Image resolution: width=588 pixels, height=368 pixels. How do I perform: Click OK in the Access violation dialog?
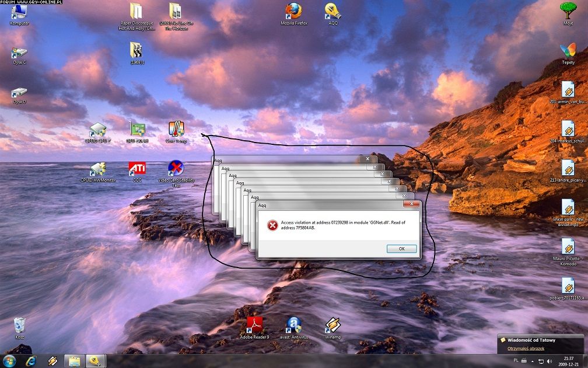click(401, 249)
